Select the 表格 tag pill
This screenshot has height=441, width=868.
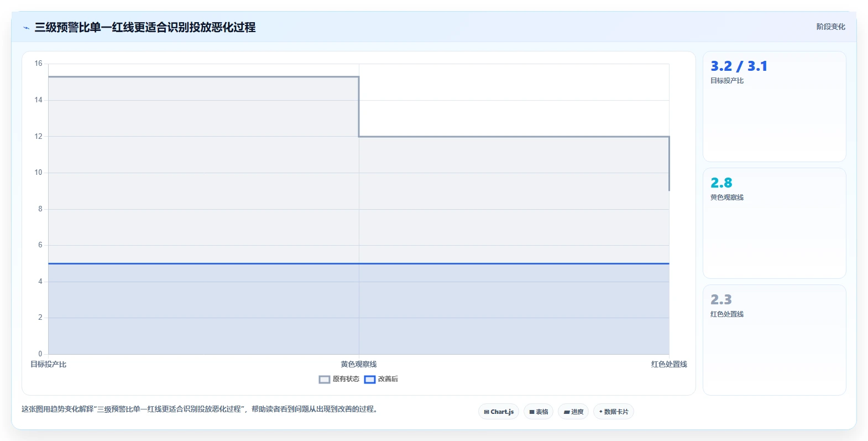[x=538, y=412]
